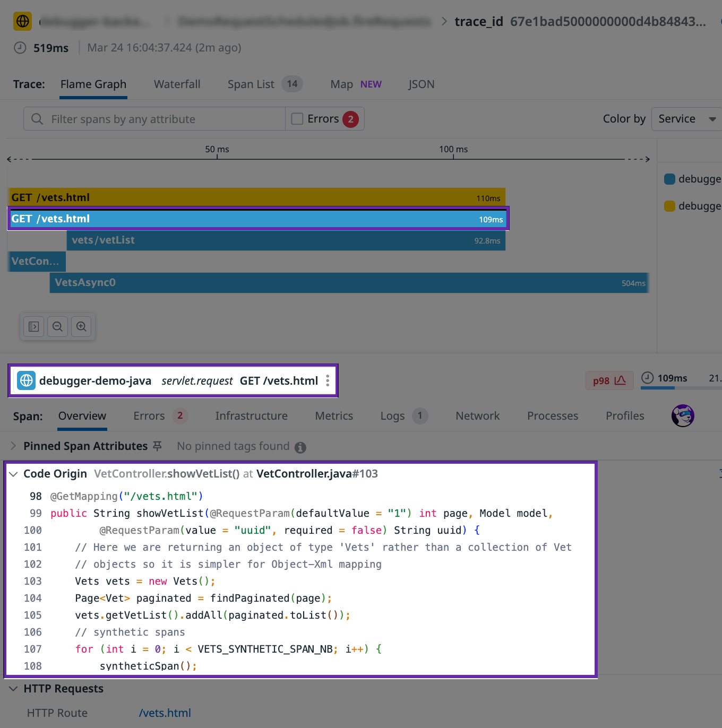Click the zoom in magnifier icon
The height and width of the screenshot is (728, 722).
point(81,326)
